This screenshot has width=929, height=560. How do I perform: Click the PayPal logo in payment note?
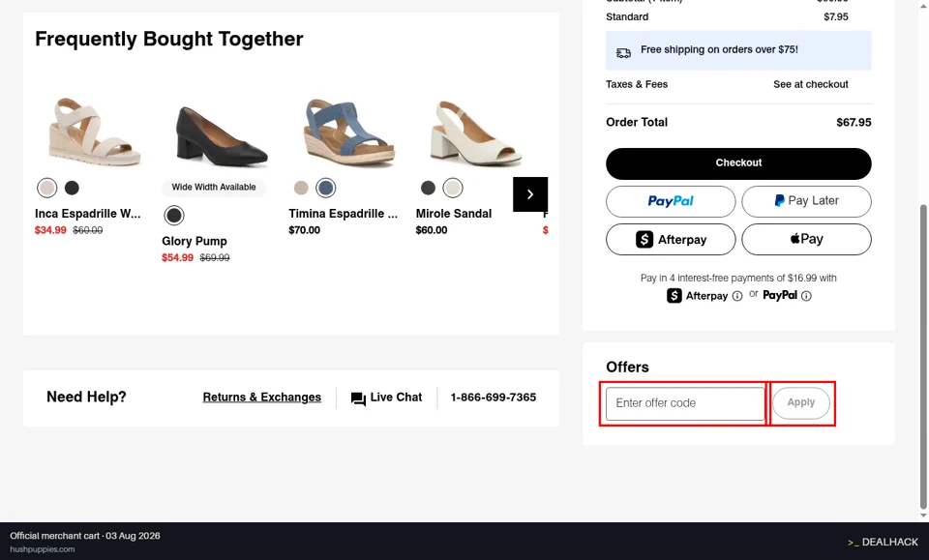click(780, 295)
